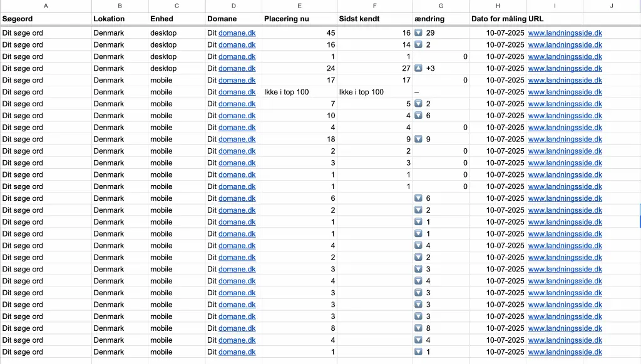Click down arrow icon beside change 8

(418, 328)
